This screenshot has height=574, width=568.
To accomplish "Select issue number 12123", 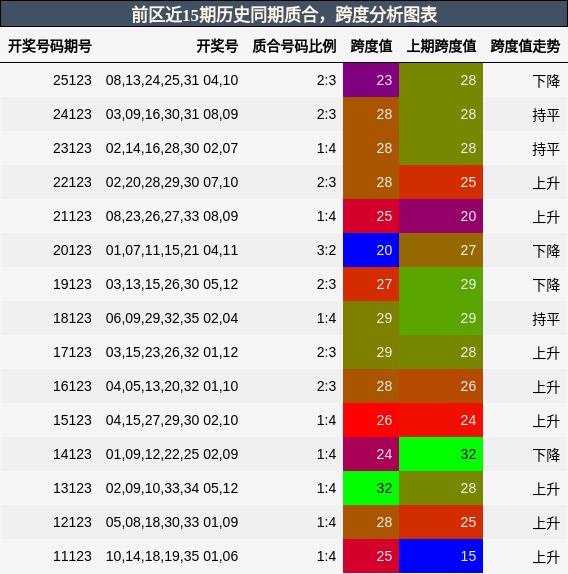I will [x=72, y=522].
